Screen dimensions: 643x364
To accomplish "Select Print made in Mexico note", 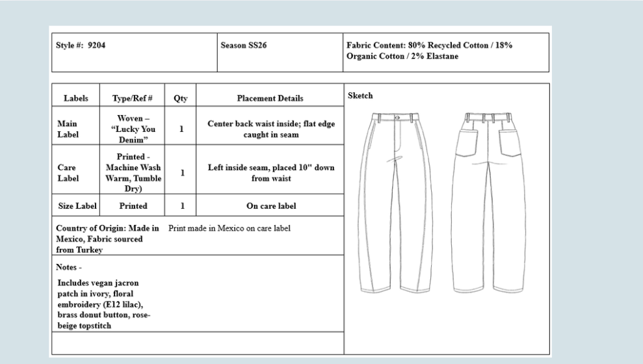I will [x=230, y=228].
